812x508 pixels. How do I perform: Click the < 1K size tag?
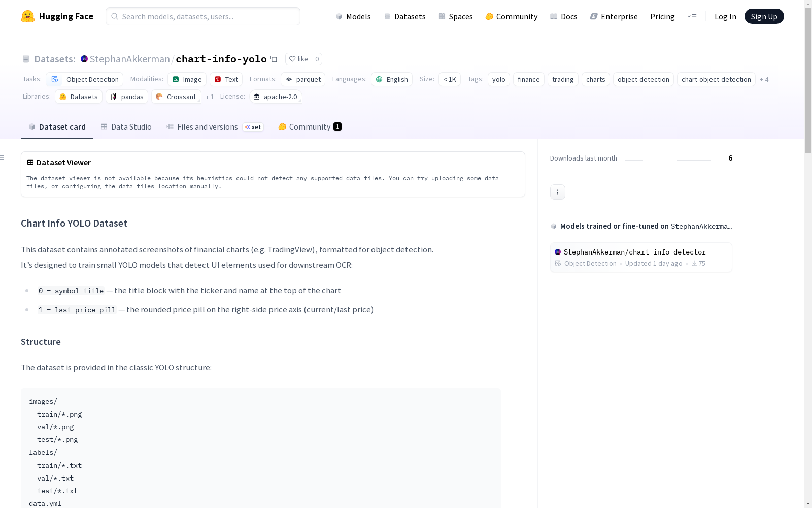pyautogui.click(x=450, y=79)
